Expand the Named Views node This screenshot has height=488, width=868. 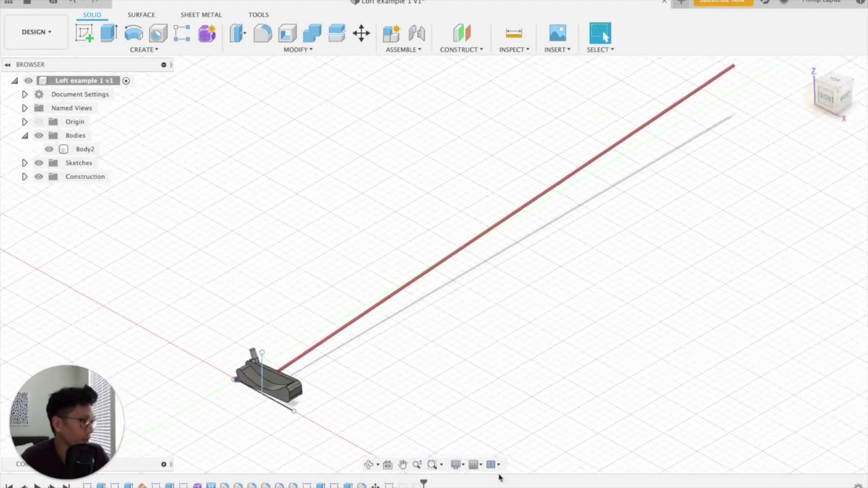(24, 108)
